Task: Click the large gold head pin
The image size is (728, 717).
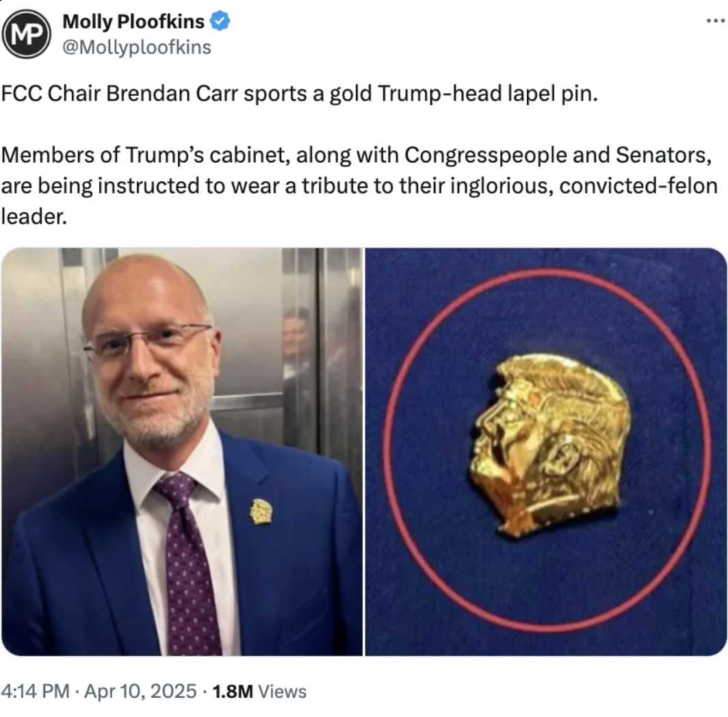Action: coord(551,445)
